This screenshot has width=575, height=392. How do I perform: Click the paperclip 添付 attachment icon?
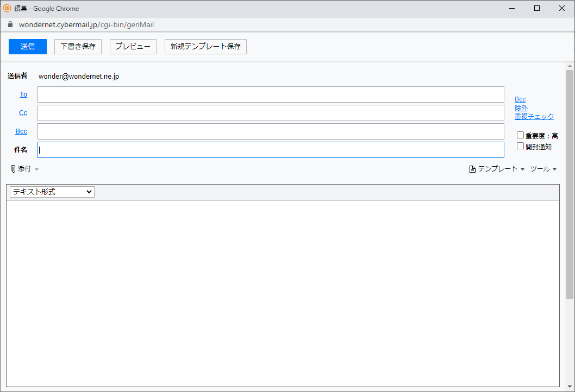click(13, 169)
